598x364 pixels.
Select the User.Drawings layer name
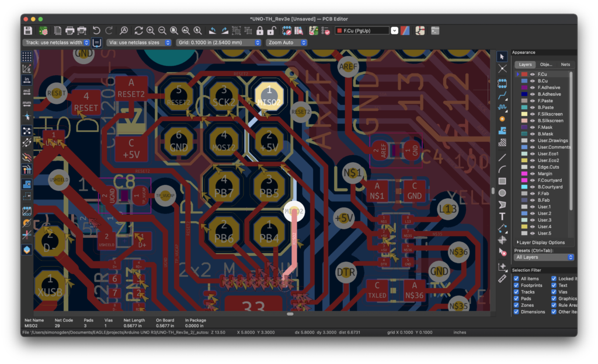coord(552,141)
